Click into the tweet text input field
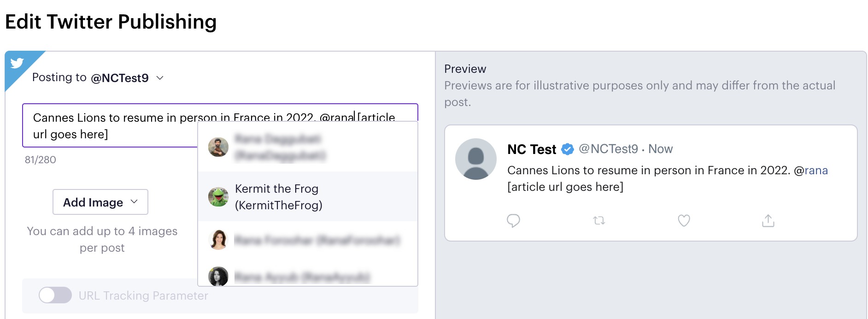The image size is (868, 319). 220,125
